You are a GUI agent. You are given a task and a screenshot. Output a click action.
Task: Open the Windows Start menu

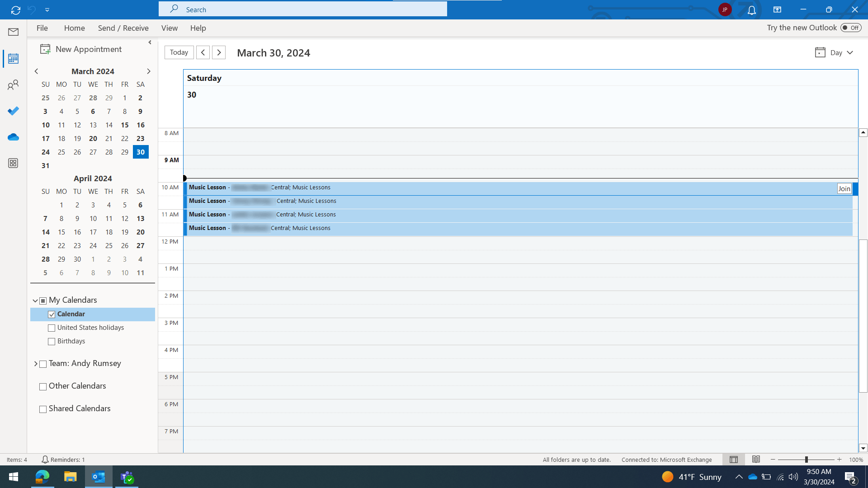(14, 477)
